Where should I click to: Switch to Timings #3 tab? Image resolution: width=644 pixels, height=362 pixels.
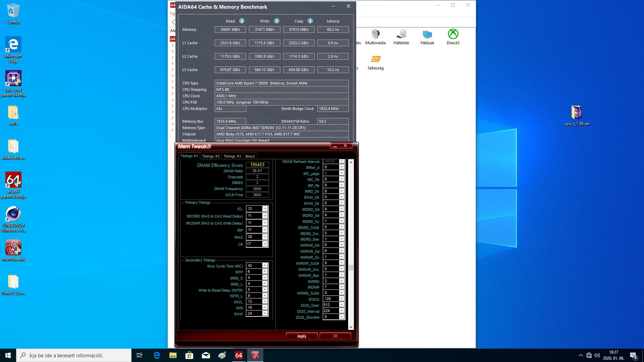[x=232, y=156]
